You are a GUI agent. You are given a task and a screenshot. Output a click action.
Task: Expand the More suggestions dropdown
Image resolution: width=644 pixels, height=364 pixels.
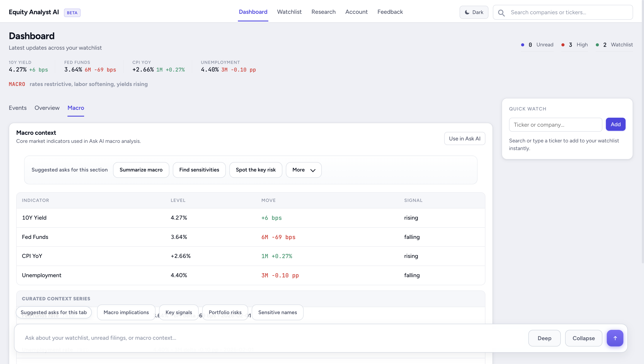(x=303, y=170)
